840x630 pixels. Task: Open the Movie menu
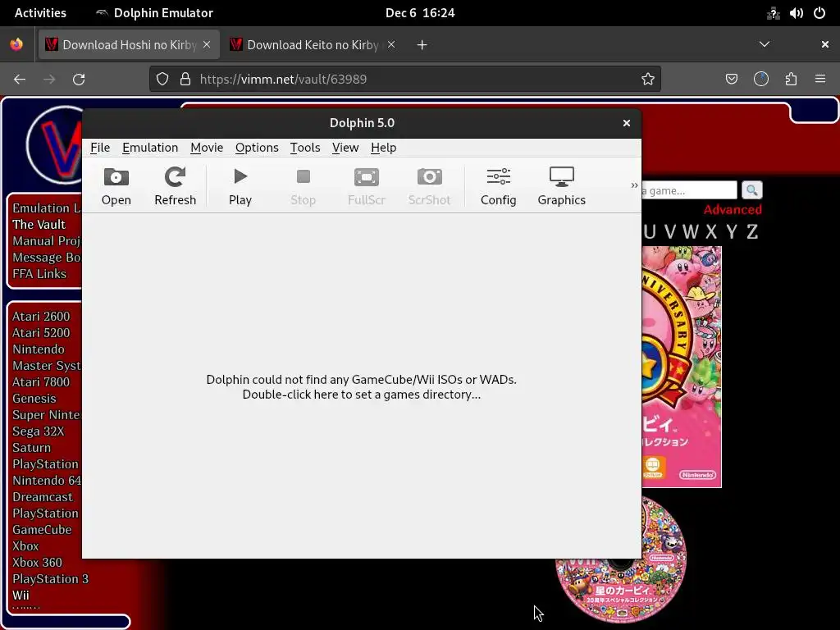207,148
